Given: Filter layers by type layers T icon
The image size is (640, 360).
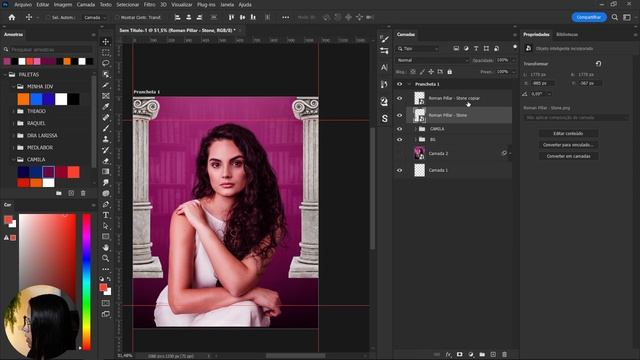Looking at the screenshot, I should click(x=476, y=49).
